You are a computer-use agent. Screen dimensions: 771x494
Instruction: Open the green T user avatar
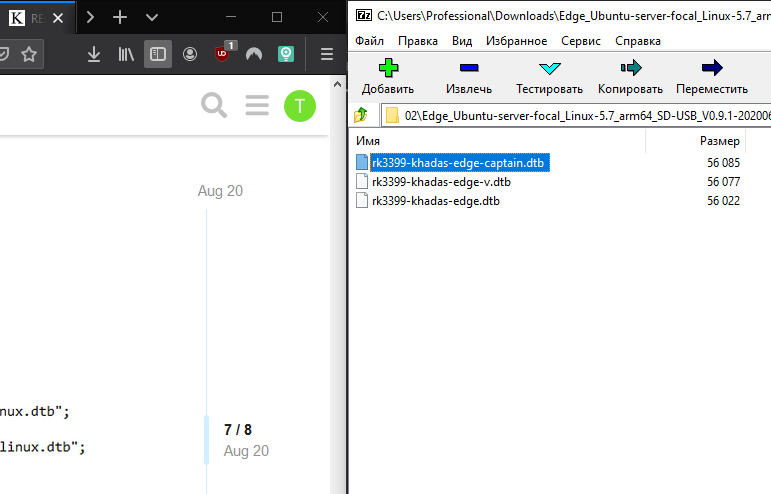click(300, 106)
